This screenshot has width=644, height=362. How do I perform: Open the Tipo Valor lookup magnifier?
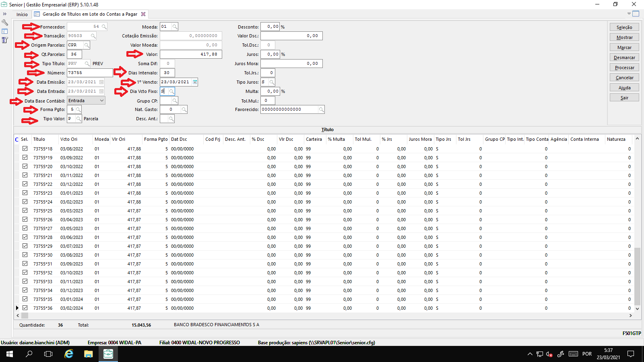(78, 119)
